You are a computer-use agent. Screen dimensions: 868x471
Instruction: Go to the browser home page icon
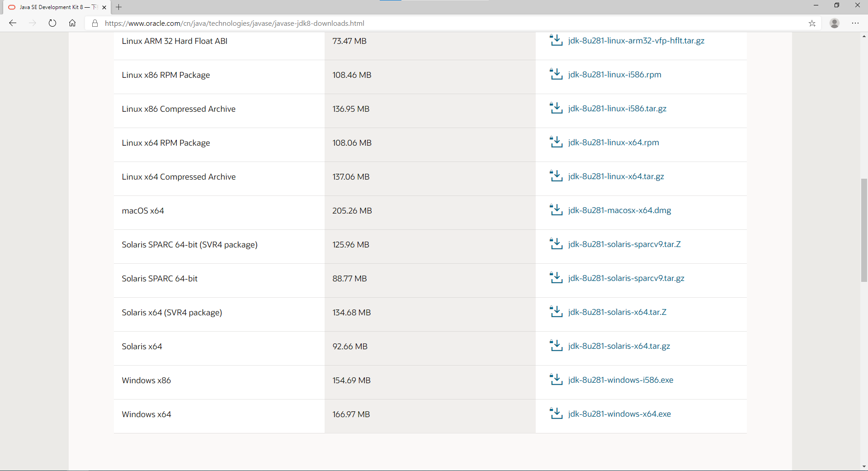(72, 23)
